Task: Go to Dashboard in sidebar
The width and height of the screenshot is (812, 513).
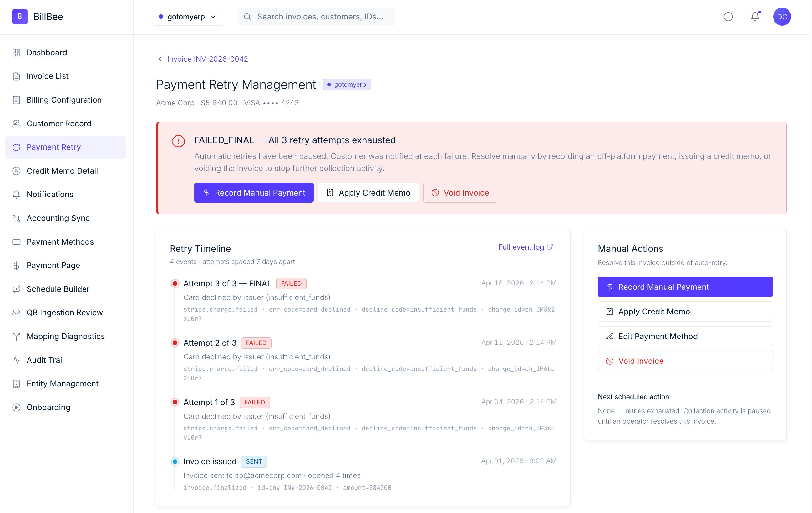Action: (x=66, y=53)
